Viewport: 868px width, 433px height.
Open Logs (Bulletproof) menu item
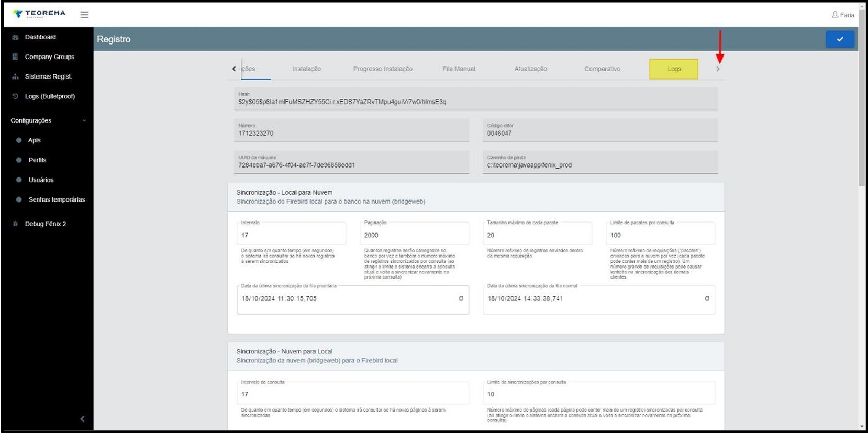50,96
